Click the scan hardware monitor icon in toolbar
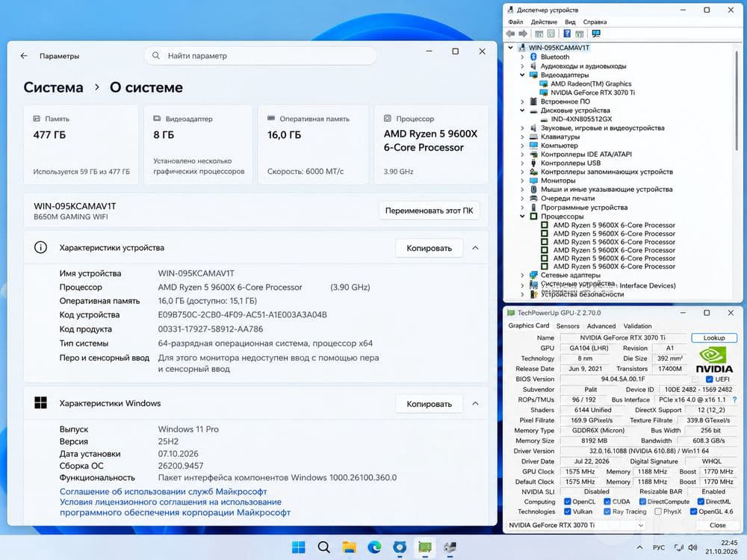 tap(596, 34)
